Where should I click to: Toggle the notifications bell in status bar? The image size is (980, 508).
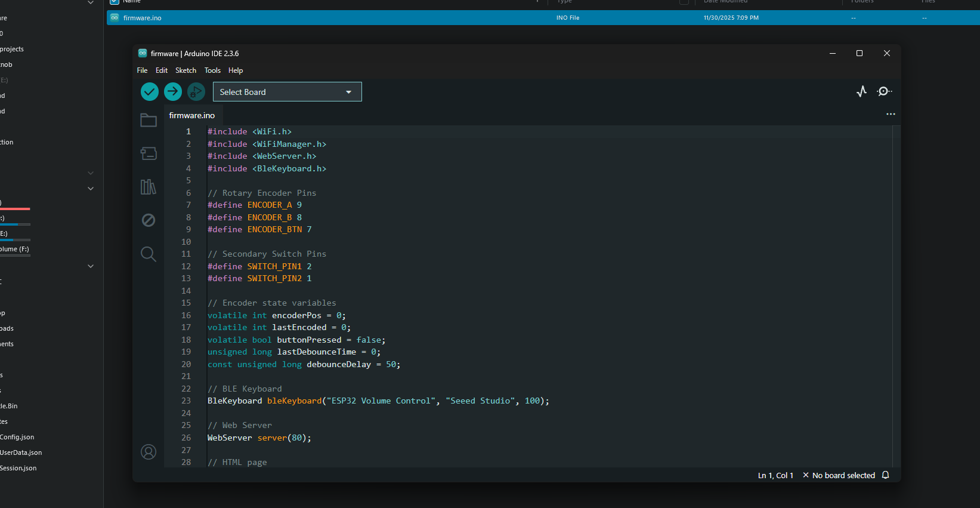click(886, 475)
